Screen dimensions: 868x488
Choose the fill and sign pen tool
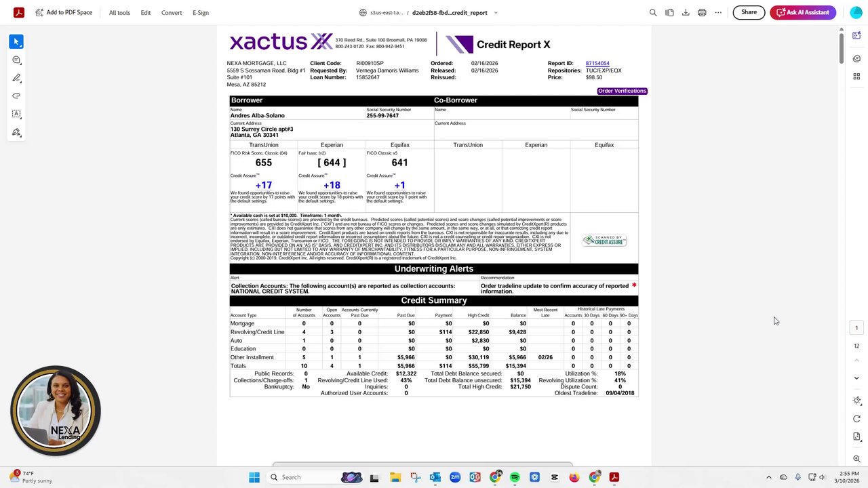16,132
